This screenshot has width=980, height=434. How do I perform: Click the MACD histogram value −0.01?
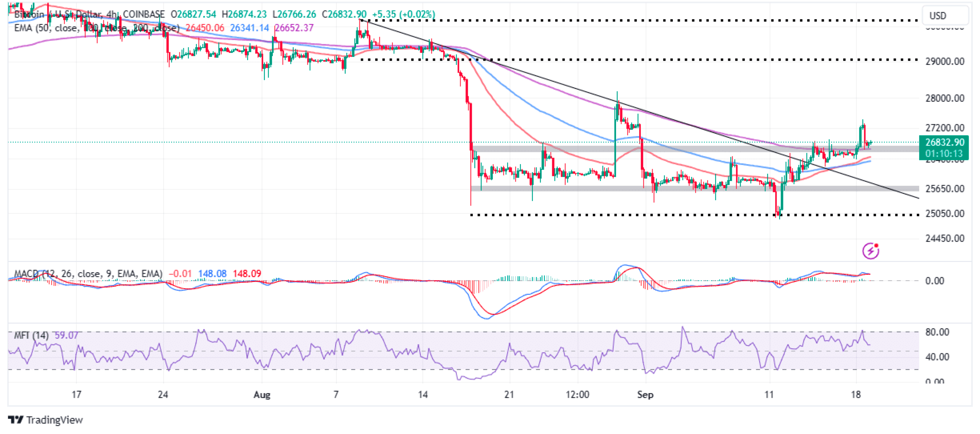(x=181, y=274)
